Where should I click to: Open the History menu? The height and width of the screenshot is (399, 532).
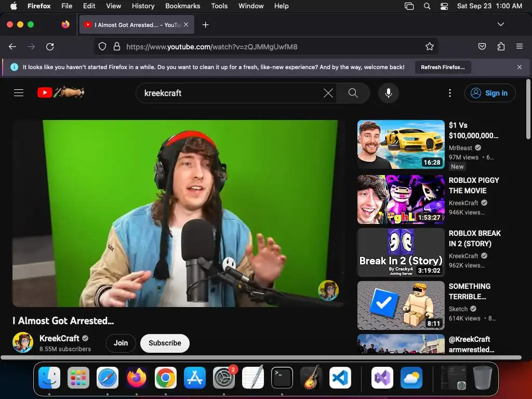pos(143,6)
